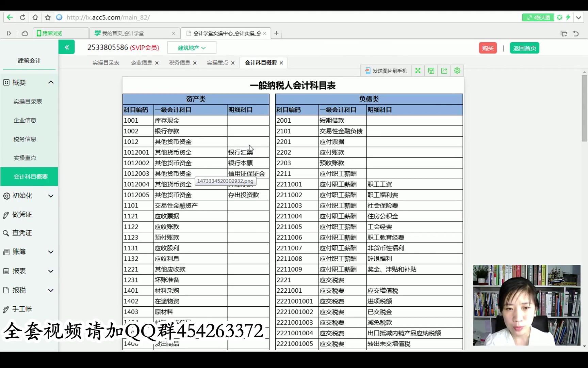Open the share arrow icon
This screenshot has height=368, width=588.
[444, 71]
